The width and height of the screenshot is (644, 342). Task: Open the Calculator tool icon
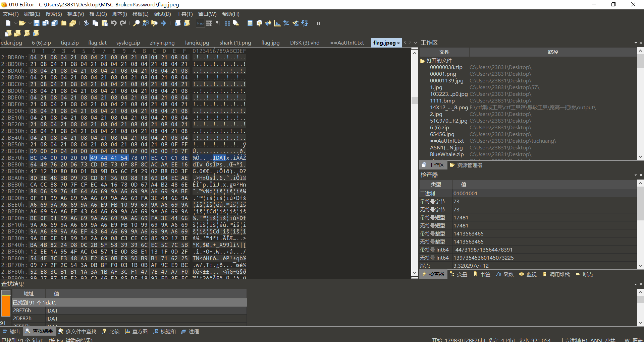[x=250, y=23]
